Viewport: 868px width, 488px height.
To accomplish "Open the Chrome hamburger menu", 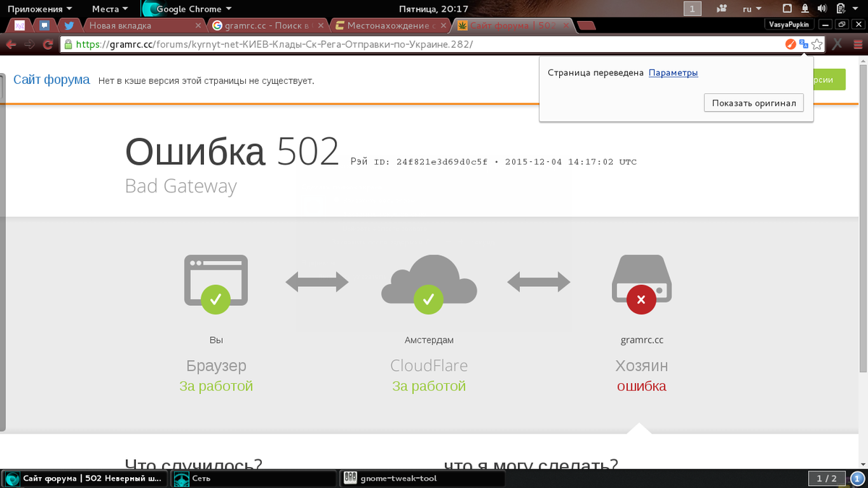I will [858, 44].
